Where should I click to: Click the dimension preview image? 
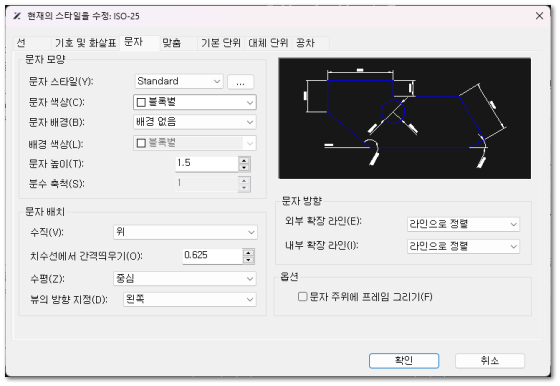pos(405,118)
